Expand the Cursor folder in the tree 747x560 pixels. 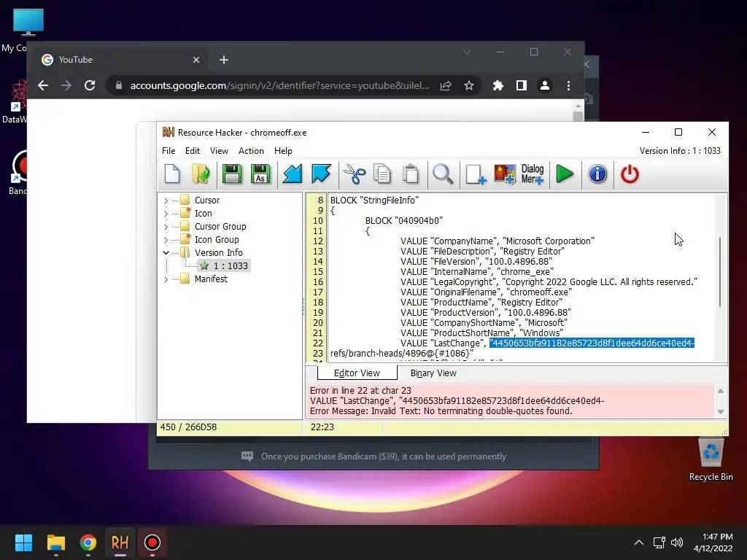click(x=166, y=201)
